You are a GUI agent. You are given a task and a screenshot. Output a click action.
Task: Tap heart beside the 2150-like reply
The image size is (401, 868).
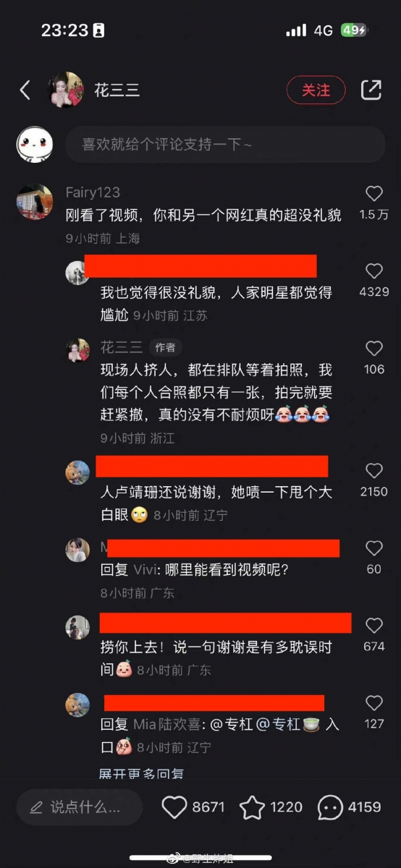(374, 471)
